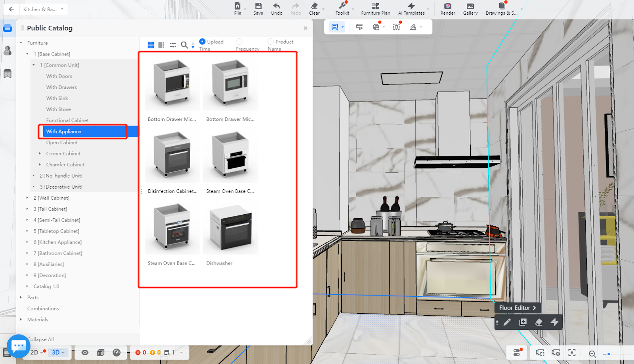Expand the 2 [Wall Cabinet] tree node
This screenshot has height=364, width=634.
27,198
